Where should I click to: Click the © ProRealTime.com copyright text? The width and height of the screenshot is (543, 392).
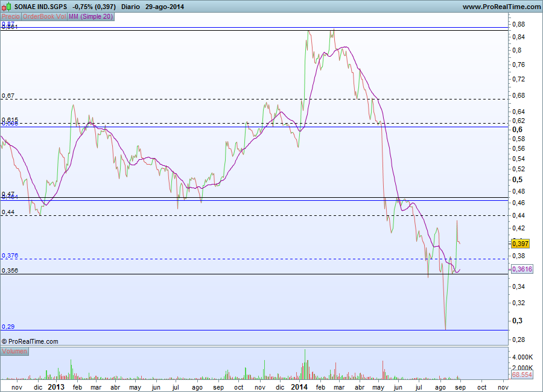click(x=30, y=341)
